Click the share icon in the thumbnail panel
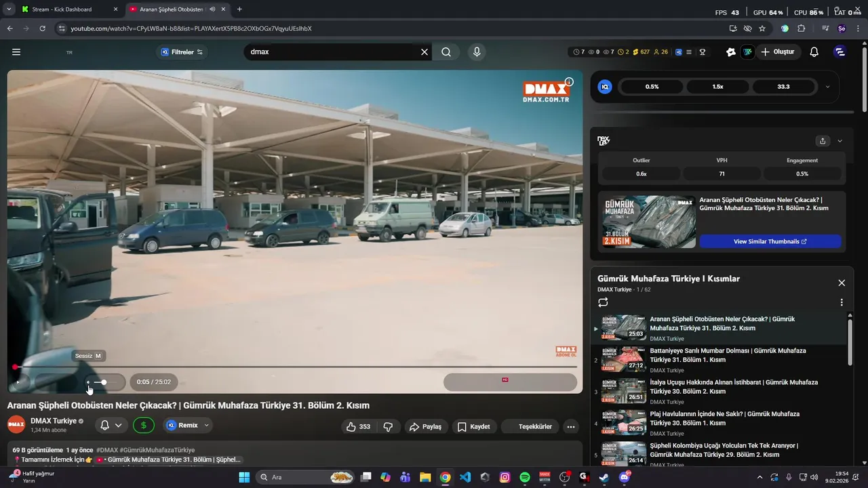 click(x=823, y=141)
